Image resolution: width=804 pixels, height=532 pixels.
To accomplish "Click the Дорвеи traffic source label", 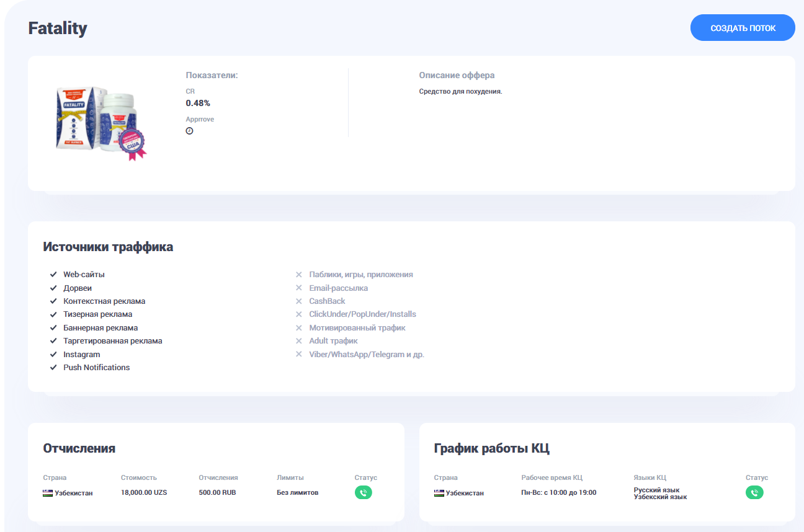I will (x=78, y=288).
